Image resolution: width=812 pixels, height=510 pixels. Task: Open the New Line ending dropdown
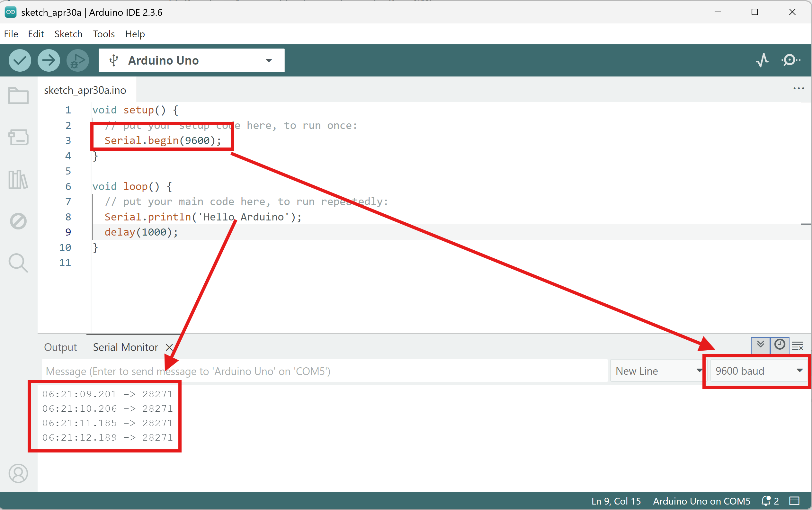[657, 371]
